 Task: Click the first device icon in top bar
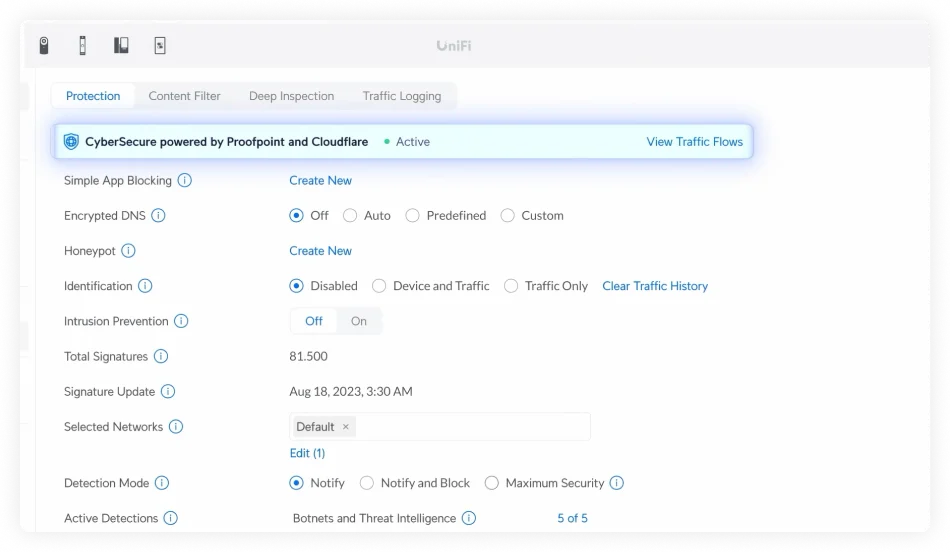[x=44, y=45]
